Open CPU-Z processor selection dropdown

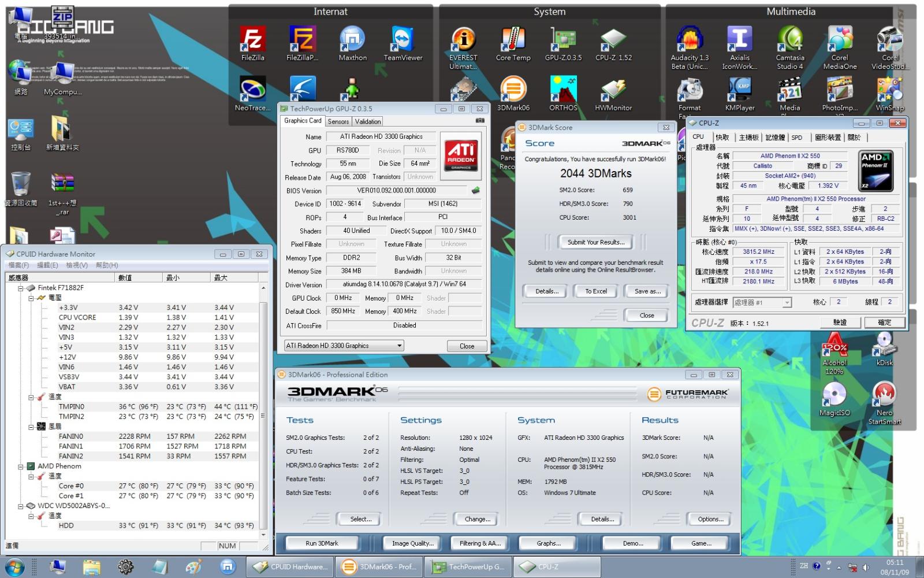[x=762, y=302]
